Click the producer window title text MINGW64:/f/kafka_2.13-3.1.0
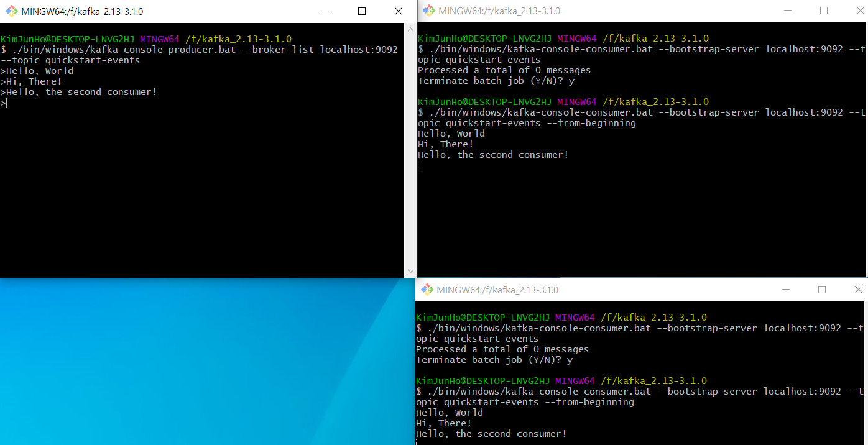This screenshot has height=445, width=868. click(82, 11)
